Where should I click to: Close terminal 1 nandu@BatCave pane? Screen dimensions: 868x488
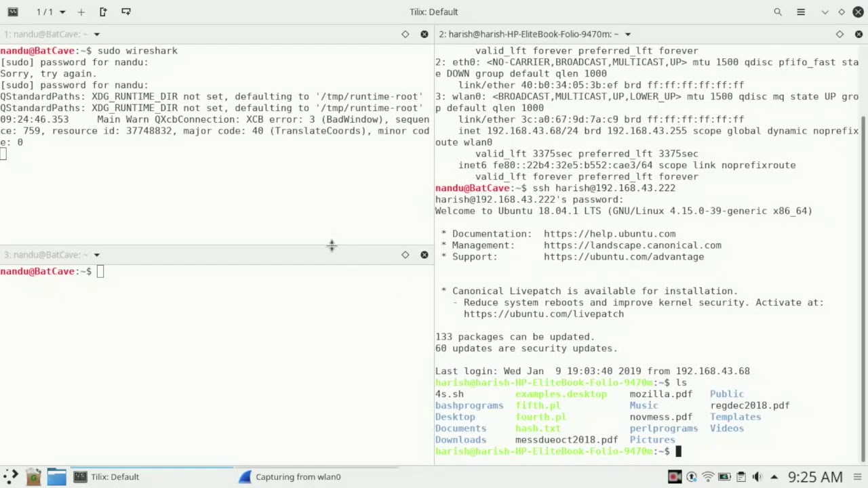click(x=425, y=34)
